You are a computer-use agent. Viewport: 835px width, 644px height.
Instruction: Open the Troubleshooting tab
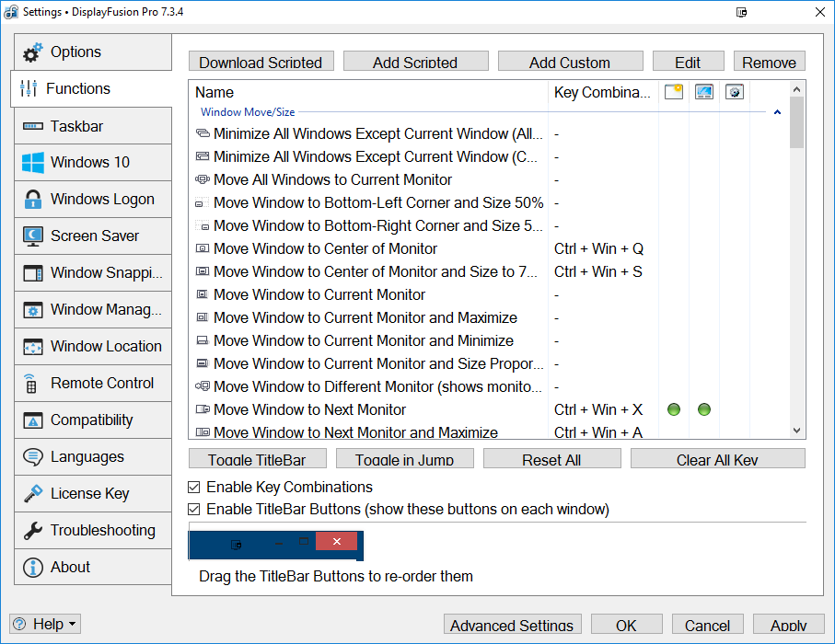pyautogui.click(x=93, y=531)
